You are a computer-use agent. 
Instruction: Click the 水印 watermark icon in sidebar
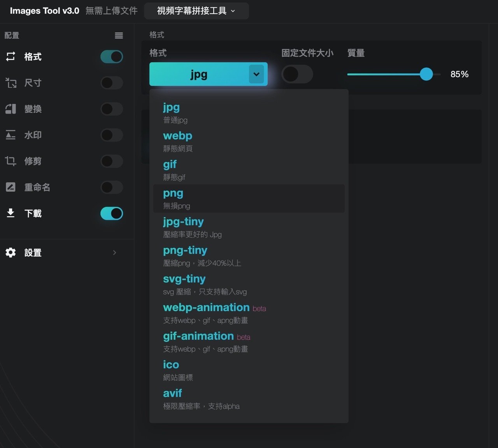coord(11,135)
